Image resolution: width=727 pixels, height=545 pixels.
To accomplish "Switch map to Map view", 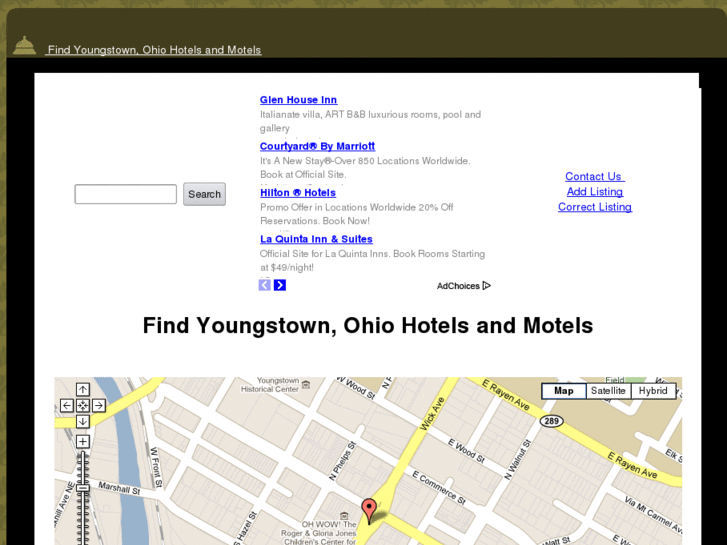I will click(564, 391).
